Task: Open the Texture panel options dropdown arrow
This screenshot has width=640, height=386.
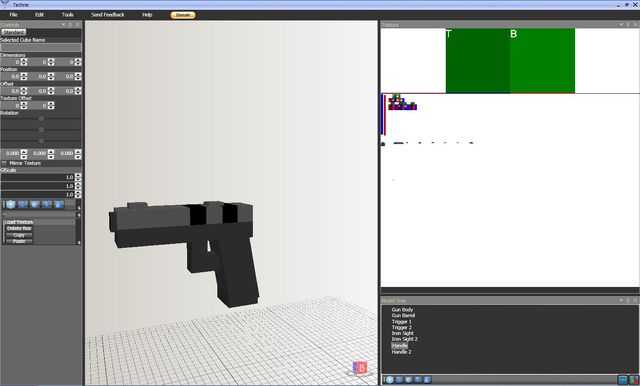Action: click(621, 25)
